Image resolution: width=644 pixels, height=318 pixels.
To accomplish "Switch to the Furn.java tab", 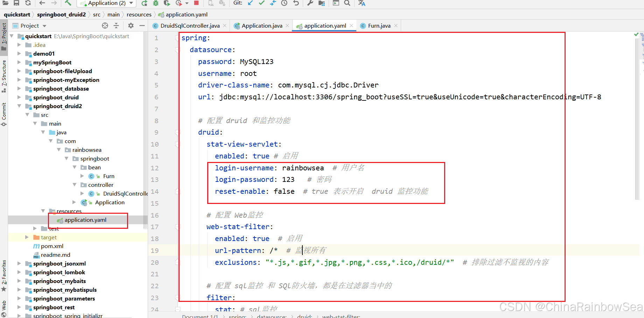I will click(x=379, y=25).
